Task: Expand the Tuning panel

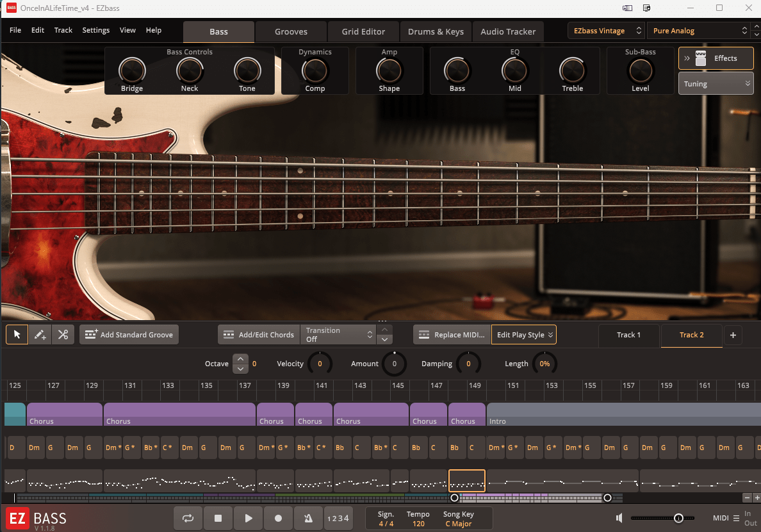Action: pos(716,84)
